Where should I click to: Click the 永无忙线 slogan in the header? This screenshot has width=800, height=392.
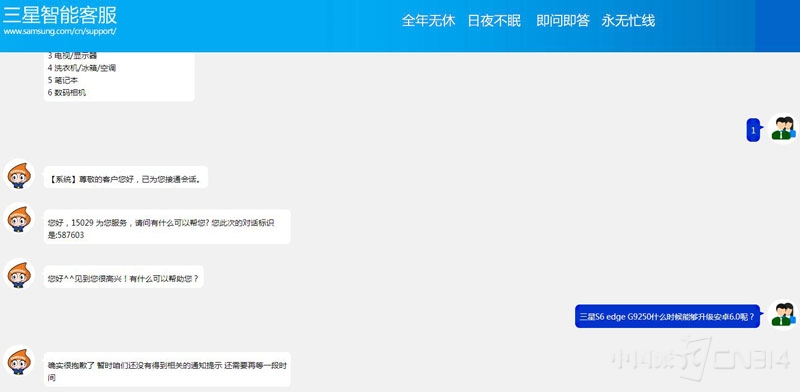point(628,21)
